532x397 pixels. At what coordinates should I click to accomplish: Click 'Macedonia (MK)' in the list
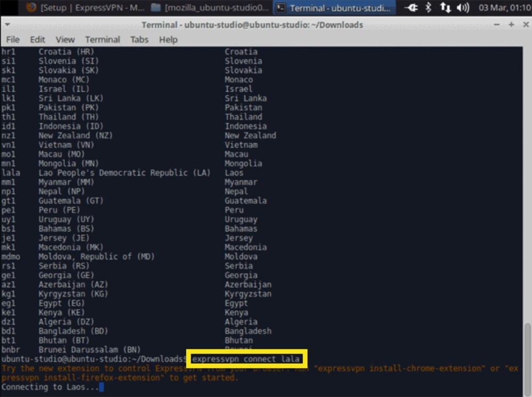point(71,247)
